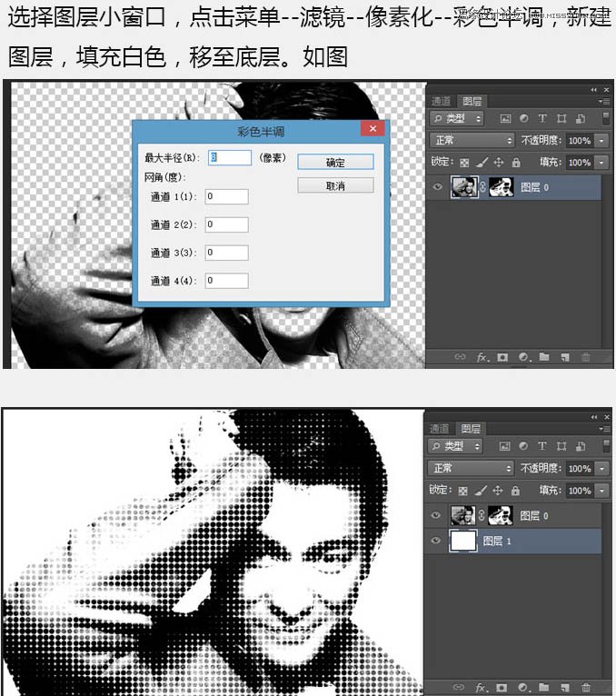Select the mask thumbnail of 图层 0 beside the dialog
616x696 pixels.
pyautogui.click(x=501, y=187)
